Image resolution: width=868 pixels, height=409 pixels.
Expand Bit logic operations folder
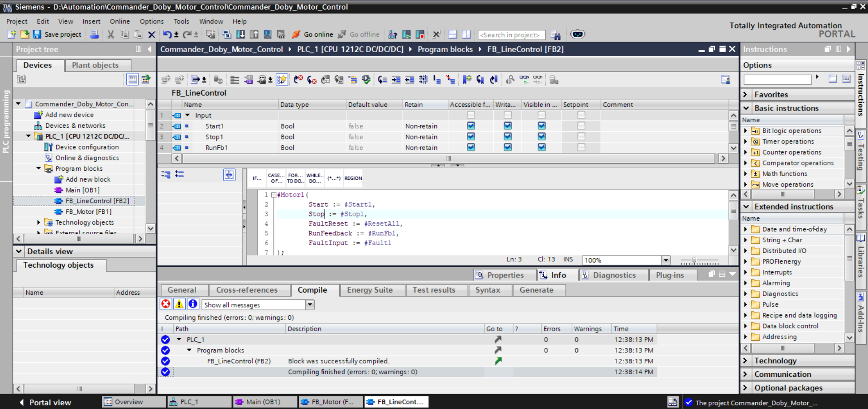(746, 131)
